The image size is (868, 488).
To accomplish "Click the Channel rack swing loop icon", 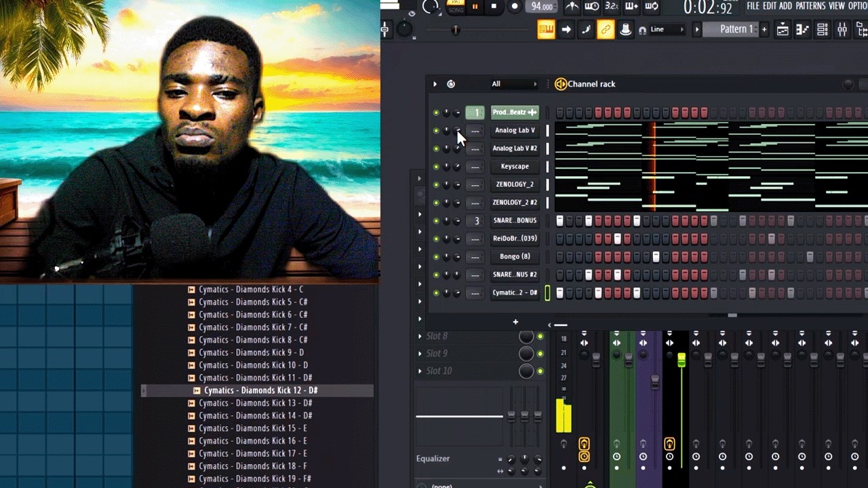I will (x=451, y=84).
